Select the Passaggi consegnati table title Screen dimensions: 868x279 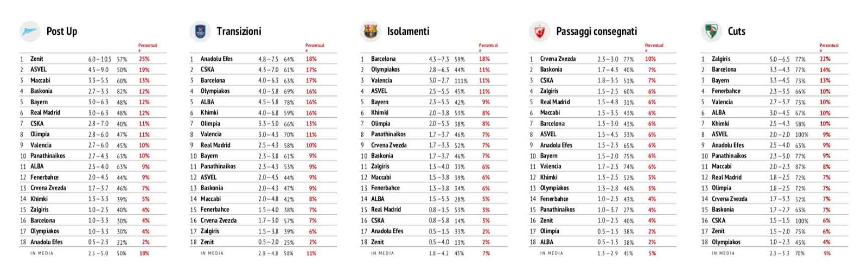click(x=596, y=31)
